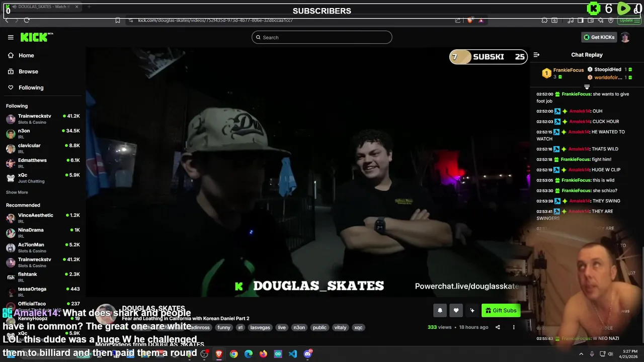Open the browser extensions puzzle icon
Viewport: 644px width, 362px height.
544,20
